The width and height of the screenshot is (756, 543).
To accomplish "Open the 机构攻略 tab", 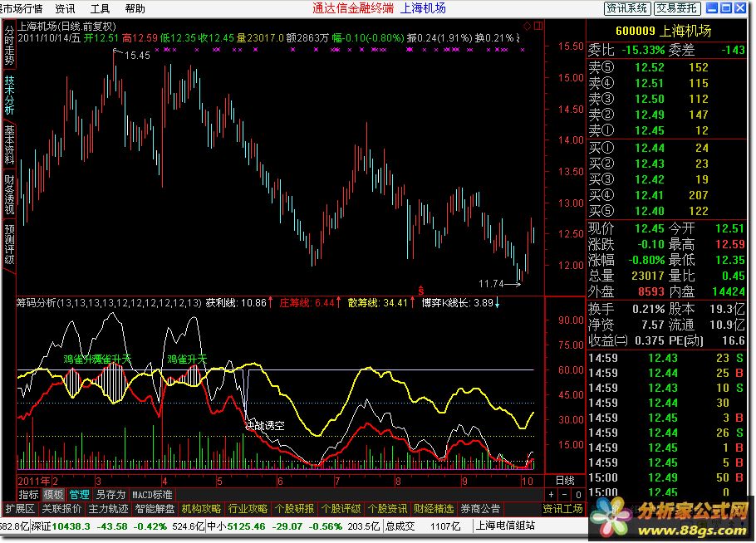I will click(x=202, y=509).
